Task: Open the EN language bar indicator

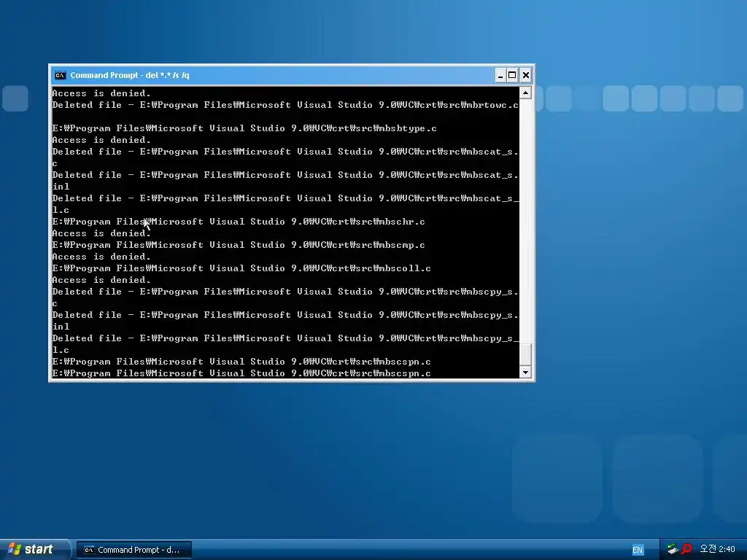Action: pyautogui.click(x=638, y=550)
